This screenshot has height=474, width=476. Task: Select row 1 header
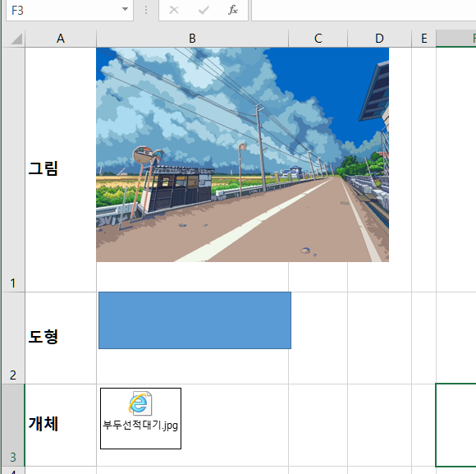tap(13, 169)
